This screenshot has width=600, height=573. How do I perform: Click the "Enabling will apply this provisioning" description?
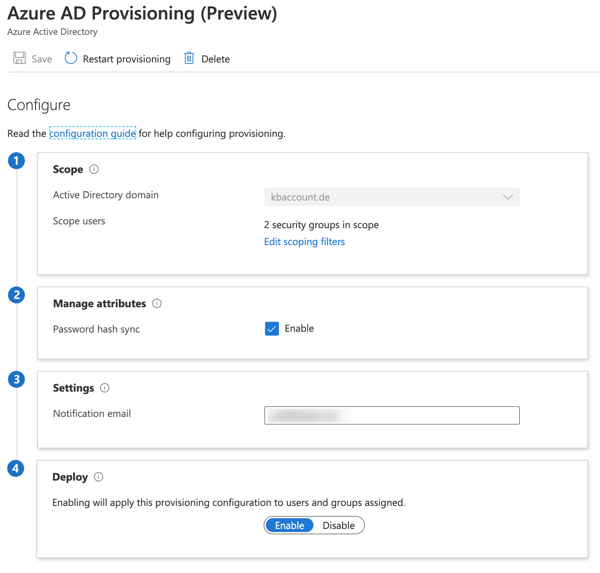point(229,503)
